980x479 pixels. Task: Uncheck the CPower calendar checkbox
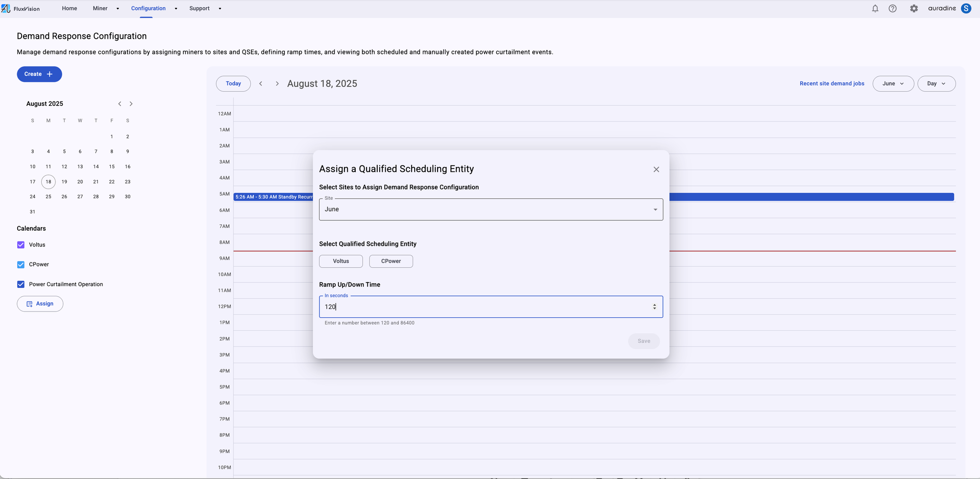click(x=21, y=264)
